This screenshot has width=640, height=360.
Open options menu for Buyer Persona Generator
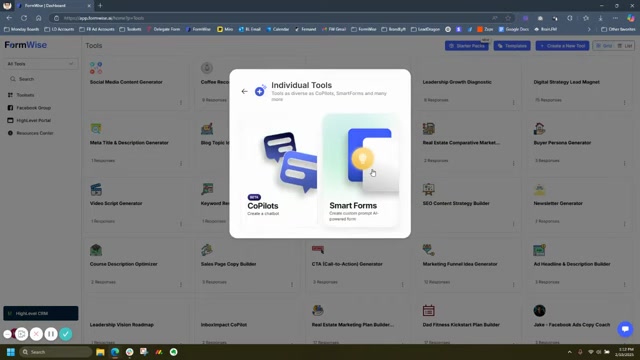(x=624, y=163)
